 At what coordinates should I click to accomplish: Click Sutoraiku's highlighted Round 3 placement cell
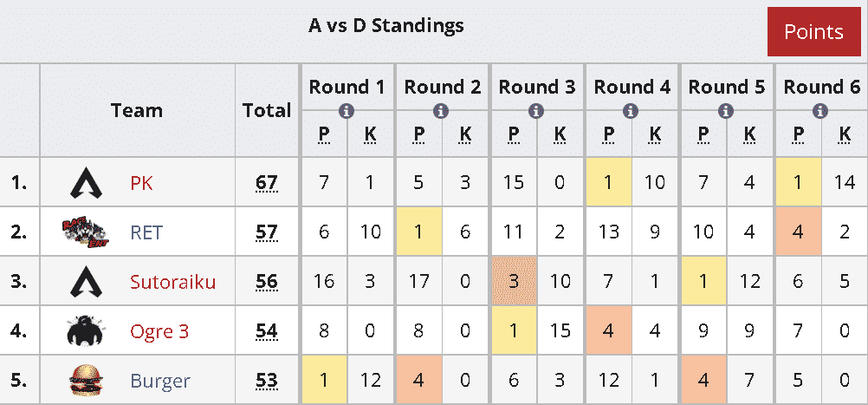(x=513, y=282)
